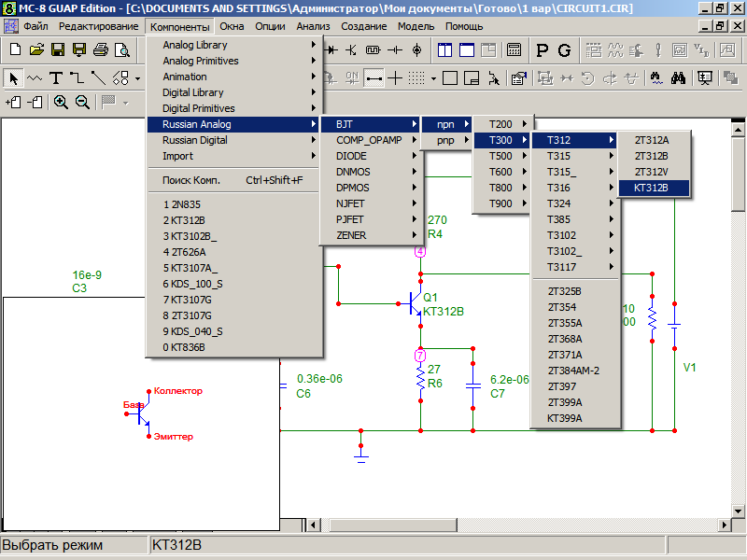Choose KT312B from the T312 submenu
Image resolution: width=747 pixels, height=560 pixels.
point(653,188)
